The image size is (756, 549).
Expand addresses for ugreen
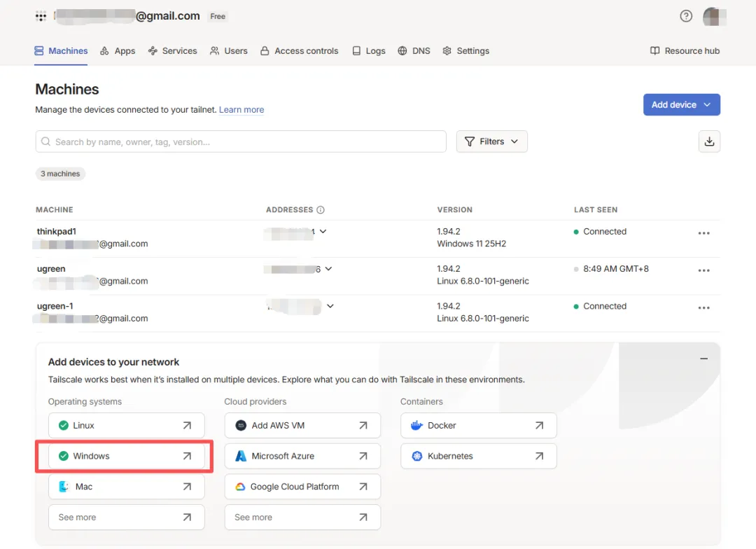328,269
